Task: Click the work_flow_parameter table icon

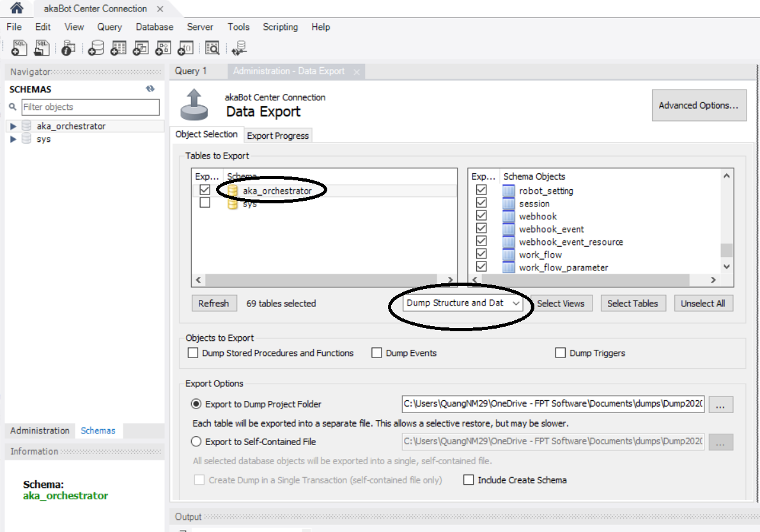Action: tap(508, 267)
